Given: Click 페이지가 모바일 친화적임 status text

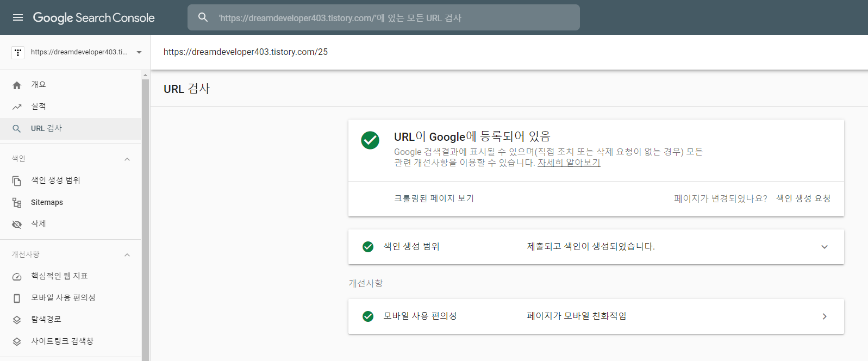Looking at the screenshot, I should point(577,316).
